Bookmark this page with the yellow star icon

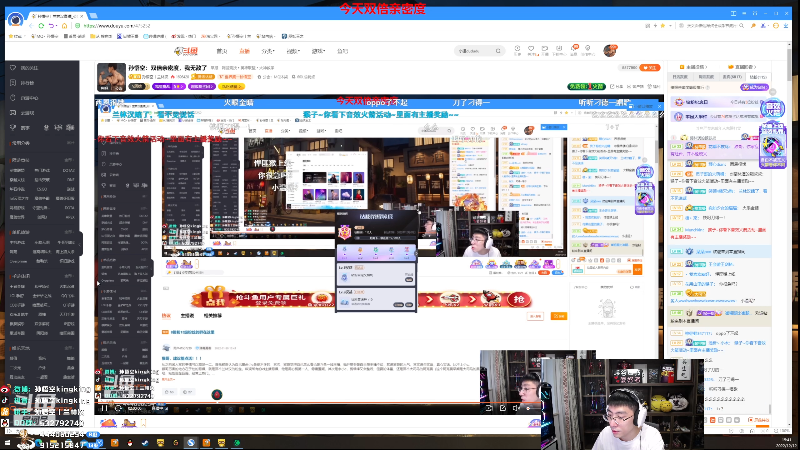click(663, 26)
